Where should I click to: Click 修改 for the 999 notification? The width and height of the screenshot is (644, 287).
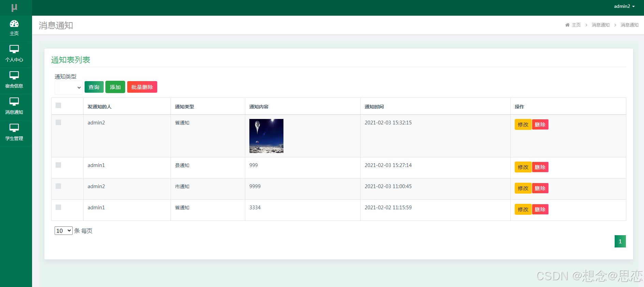tap(523, 167)
